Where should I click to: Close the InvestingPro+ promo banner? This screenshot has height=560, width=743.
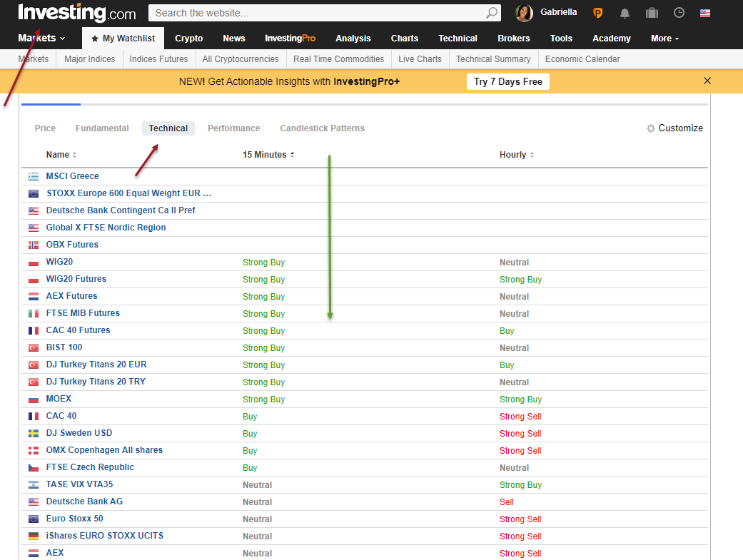(x=707, y=81)
